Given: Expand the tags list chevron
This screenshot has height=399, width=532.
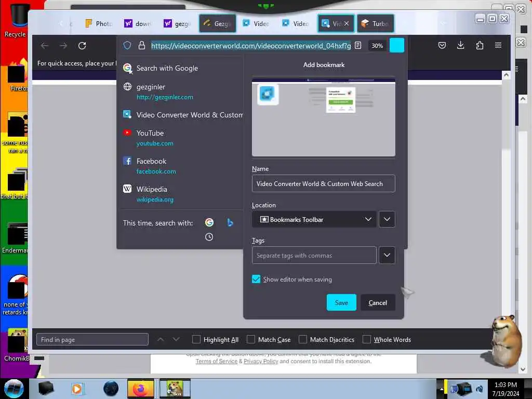Looking at the screenshot, I should tap(387, 255).
